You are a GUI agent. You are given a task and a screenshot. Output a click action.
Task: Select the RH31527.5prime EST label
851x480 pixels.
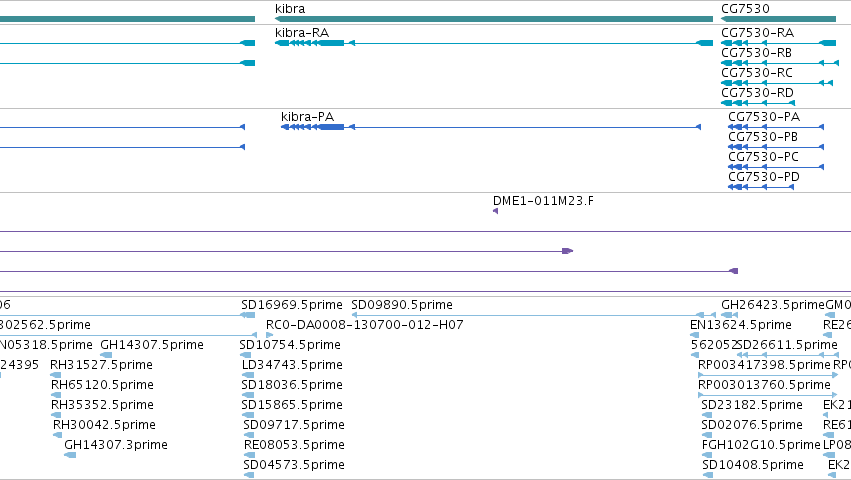tap(101, 365)
